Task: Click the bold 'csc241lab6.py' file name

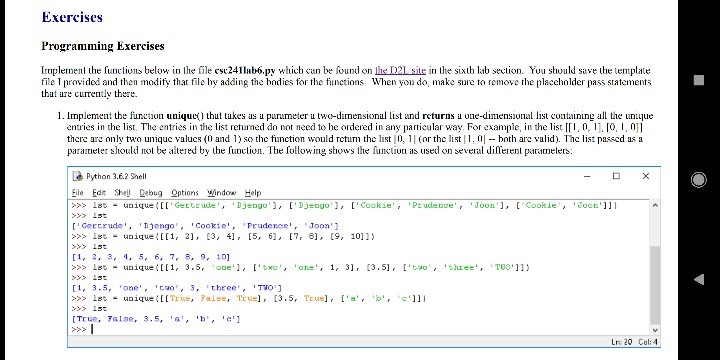Action: pos(245,71)
